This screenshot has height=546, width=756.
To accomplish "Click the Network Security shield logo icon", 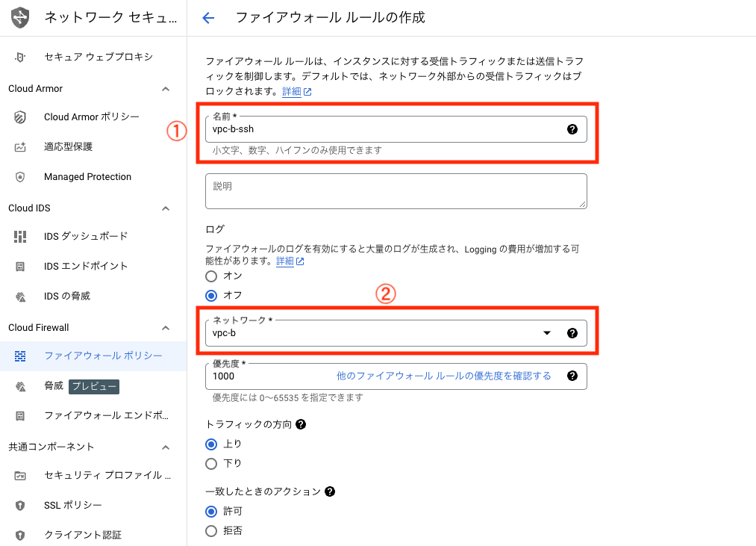I will [20, 17].
